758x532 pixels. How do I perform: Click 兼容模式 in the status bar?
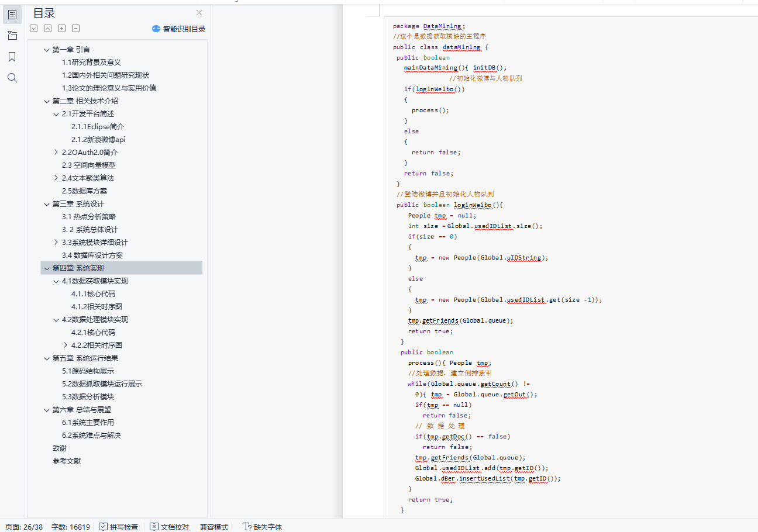point(214,527)
